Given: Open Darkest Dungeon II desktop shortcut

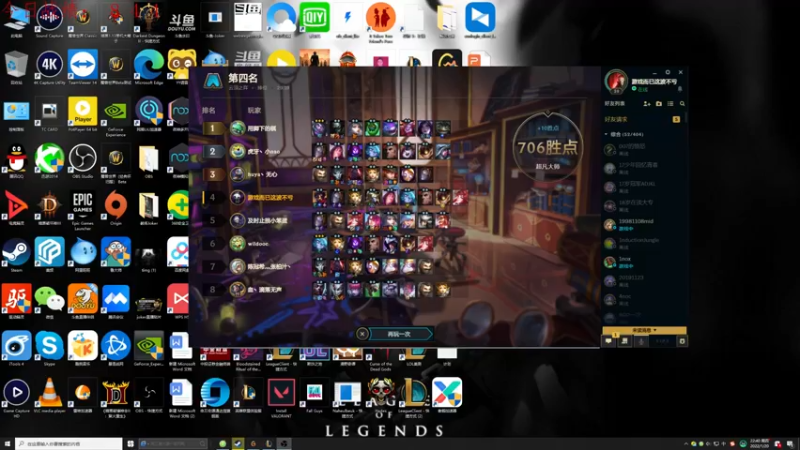Looking at the screenshot, I should coord(148,22).
